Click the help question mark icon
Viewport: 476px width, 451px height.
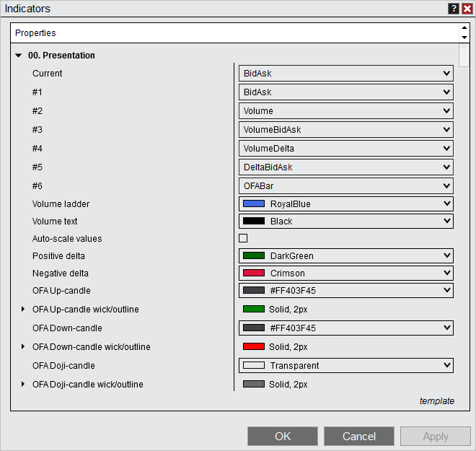[x=454, y=9]
